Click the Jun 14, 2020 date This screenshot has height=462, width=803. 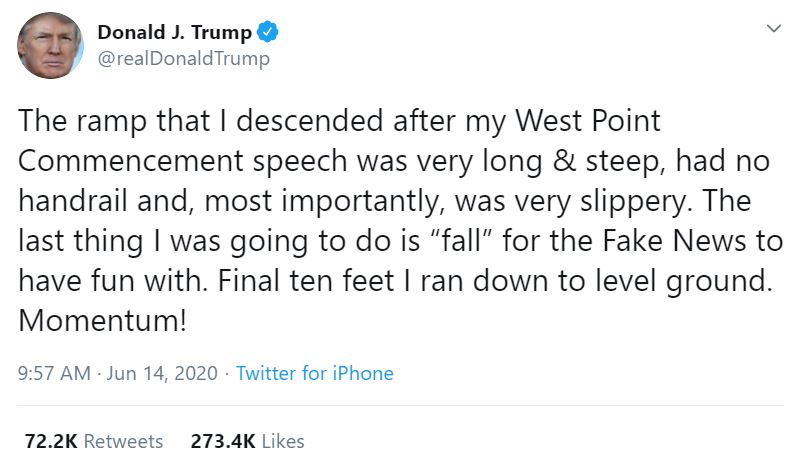(162, 373)
